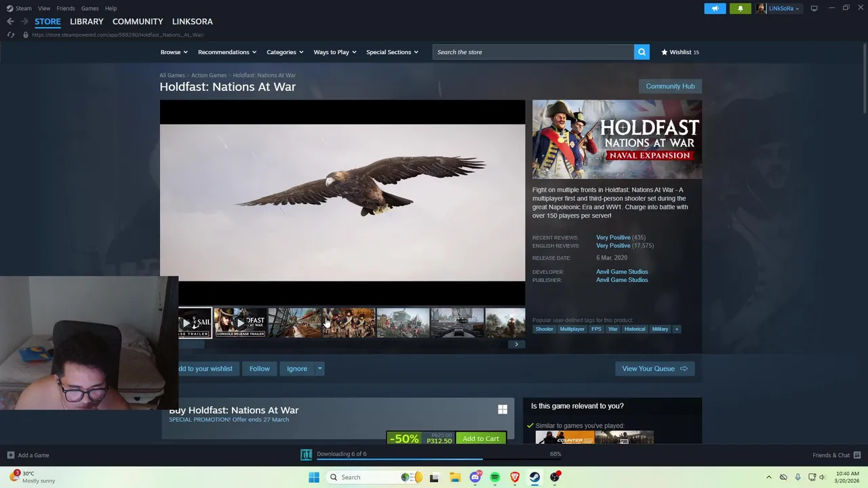Image resolution: width=868 pixels, height=488 pixels.
Task: Select the Military tag
Action: point(660,329)
